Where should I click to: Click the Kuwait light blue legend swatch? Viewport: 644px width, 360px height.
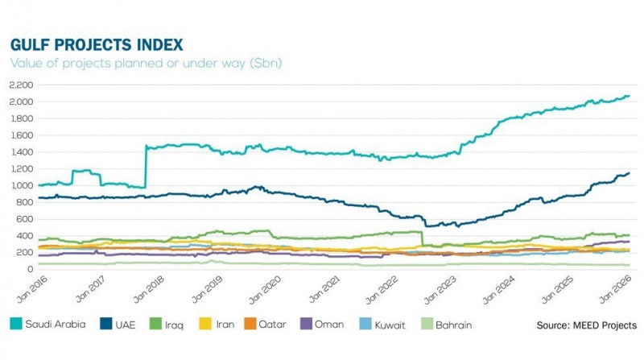pyautogui.click(x=365, y=325)
